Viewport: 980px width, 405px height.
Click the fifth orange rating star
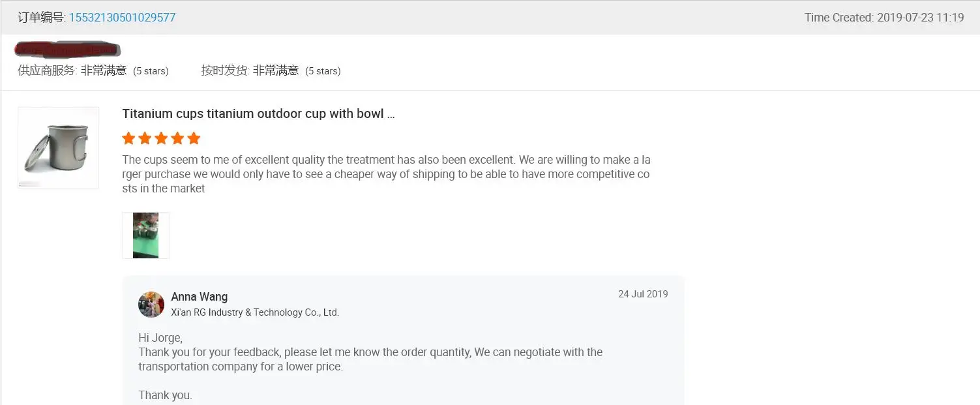[194, 138]
